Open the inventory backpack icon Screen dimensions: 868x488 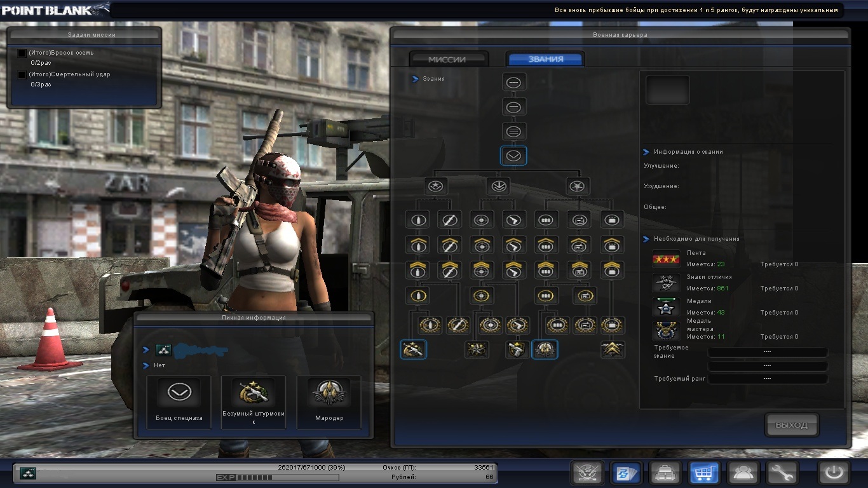tap(665, 473)
